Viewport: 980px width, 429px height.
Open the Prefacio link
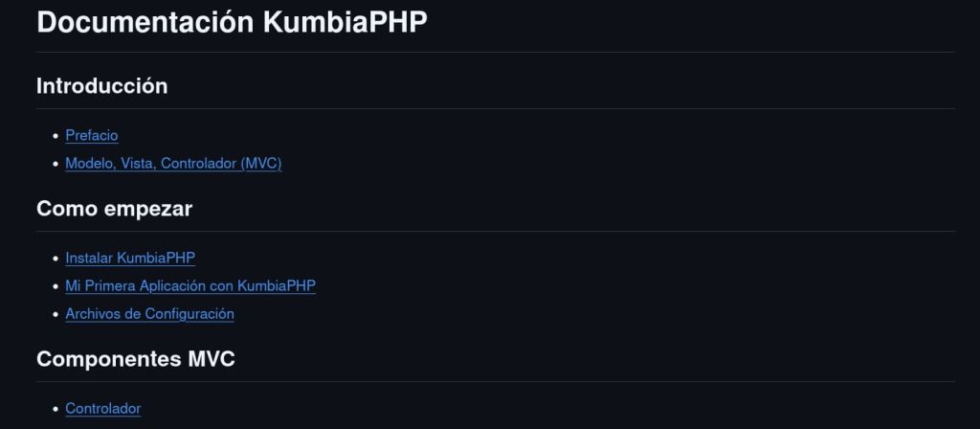point(92,136)
